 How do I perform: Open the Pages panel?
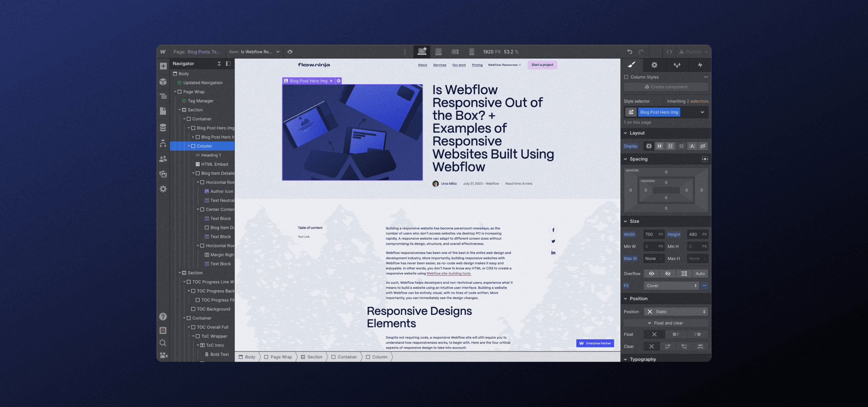click(x=163, y=111)
